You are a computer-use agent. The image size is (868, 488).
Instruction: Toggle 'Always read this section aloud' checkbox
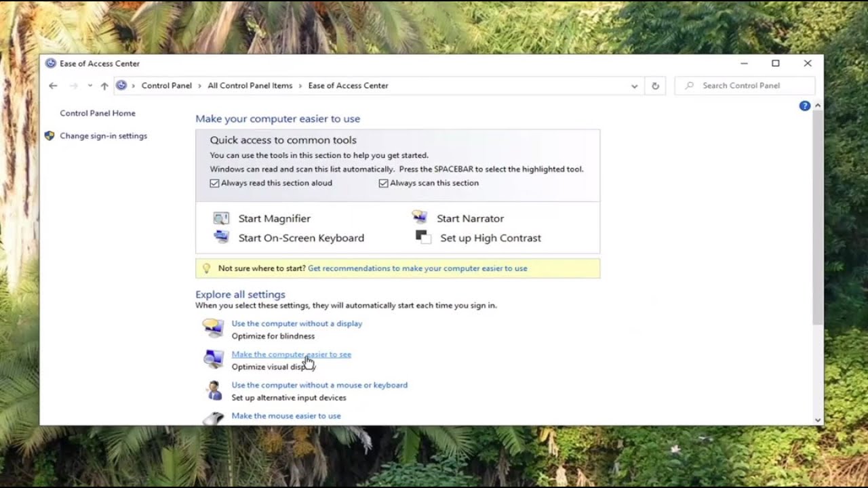click(x=214, y=183)
